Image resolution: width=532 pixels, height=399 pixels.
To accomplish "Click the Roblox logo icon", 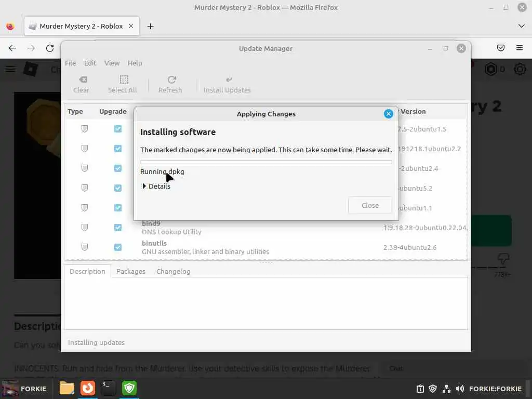I will click(31, 69).
